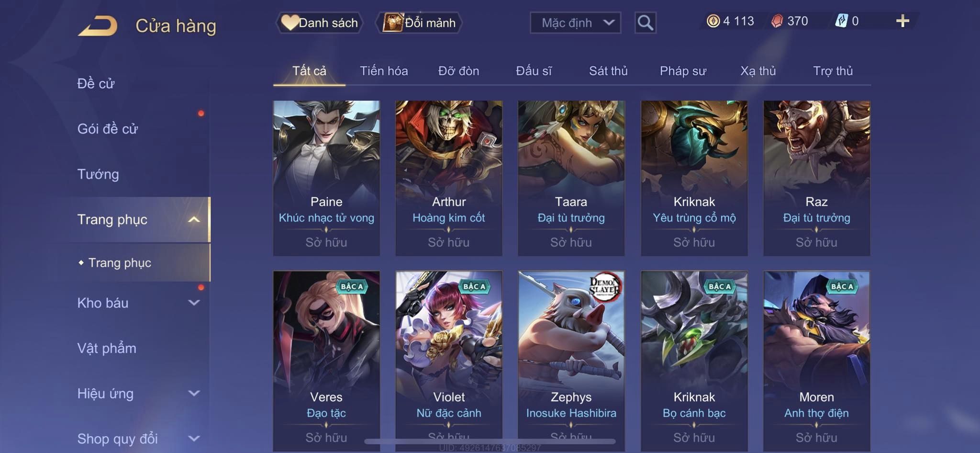The width and height of the screenshot is (980, 453).
Task: Expand Shop quy đổi section
Action: [x=194, y=438]
